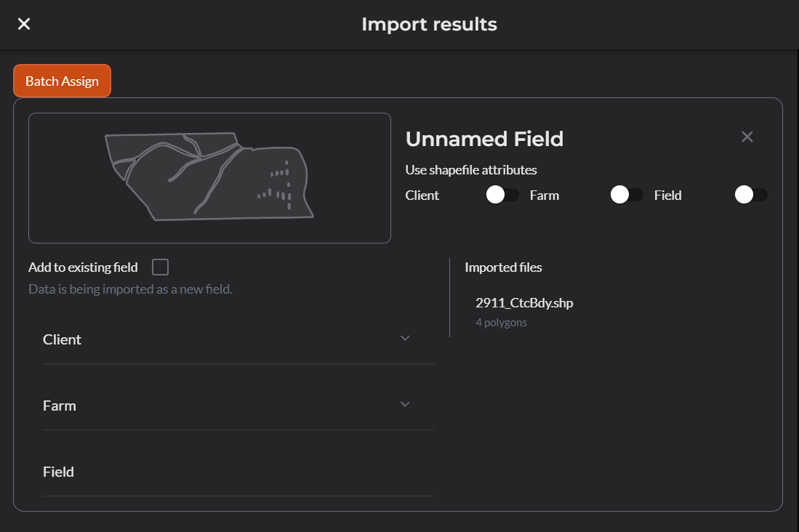Image resolution: width=799 pixels, height=532 pixels.
Task: Close the Import results dialog
Action: (x=24, y=24)
